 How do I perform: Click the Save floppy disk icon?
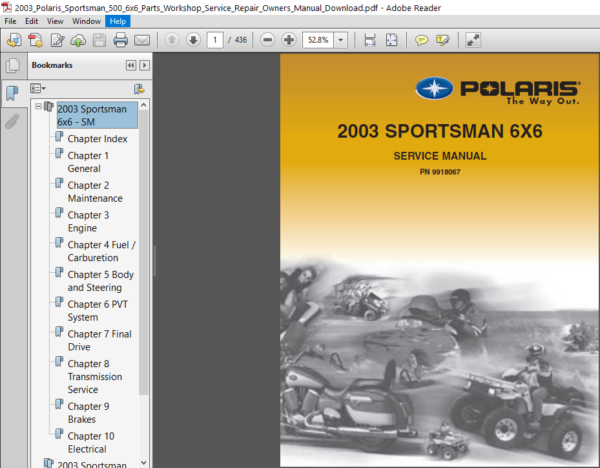(x=99, y=40)
